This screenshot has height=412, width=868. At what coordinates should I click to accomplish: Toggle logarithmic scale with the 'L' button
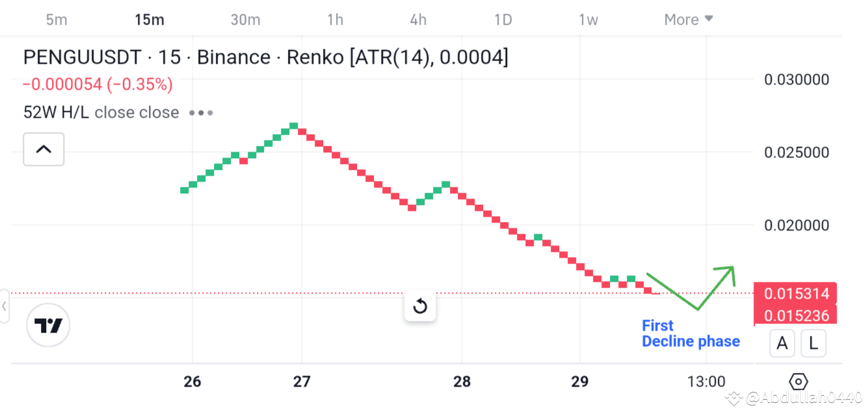point(813,343)
